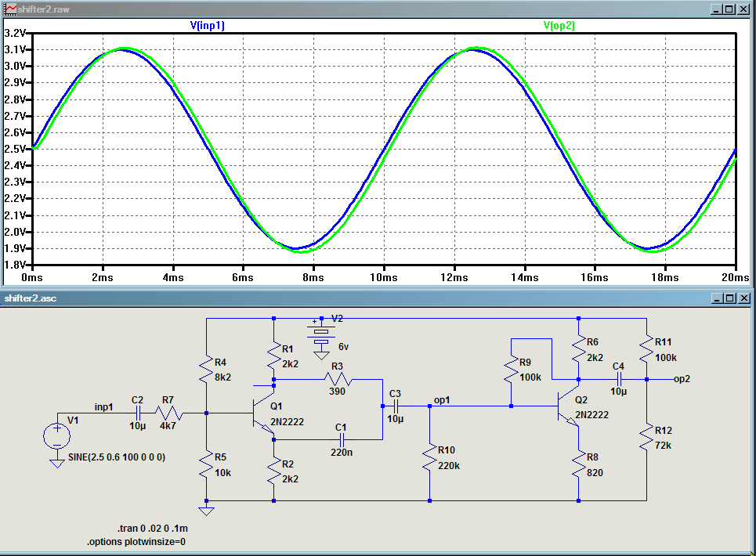Click the 2.5V vertical axis label
Screen dimensions: 756x556
(x=14, y=149)
